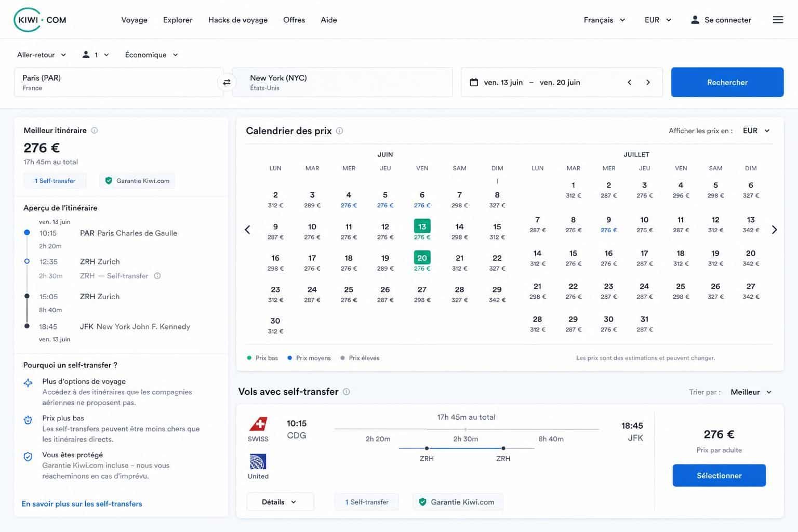
Task: Click Prix bas green legend dot
Action: click(249, 358)
